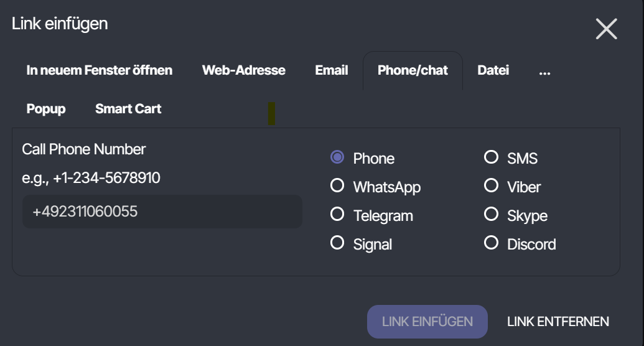The height and width of the screenshot is (346, 644).
Task: Expand more tabs via ellipsis
Action: point(544,70)
